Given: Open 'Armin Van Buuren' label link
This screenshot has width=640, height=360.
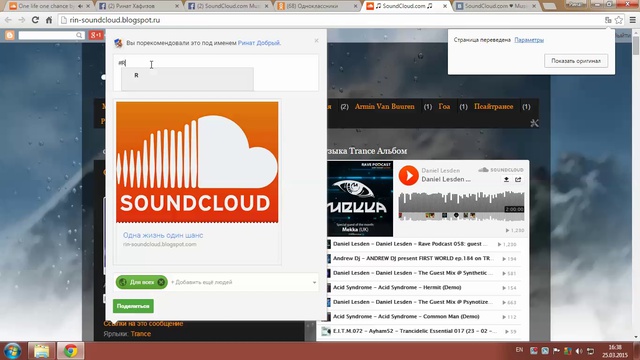Looking at the screenshot, I should coord(384,107).
